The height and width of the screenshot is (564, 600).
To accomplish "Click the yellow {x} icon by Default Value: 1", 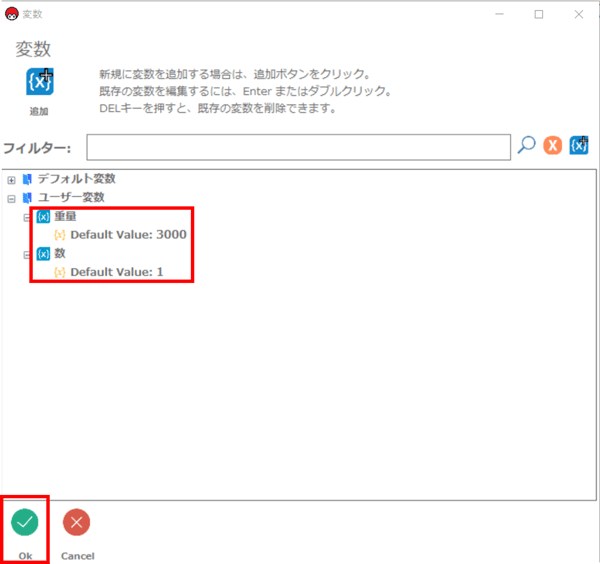I will (60, 272).
